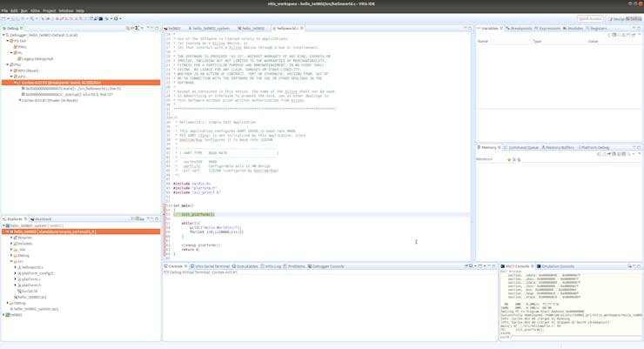Image resolution: width=644 pixels, height=349 pixels.
Task: Expand the bottom te0802 platform project
Action: 3,315
